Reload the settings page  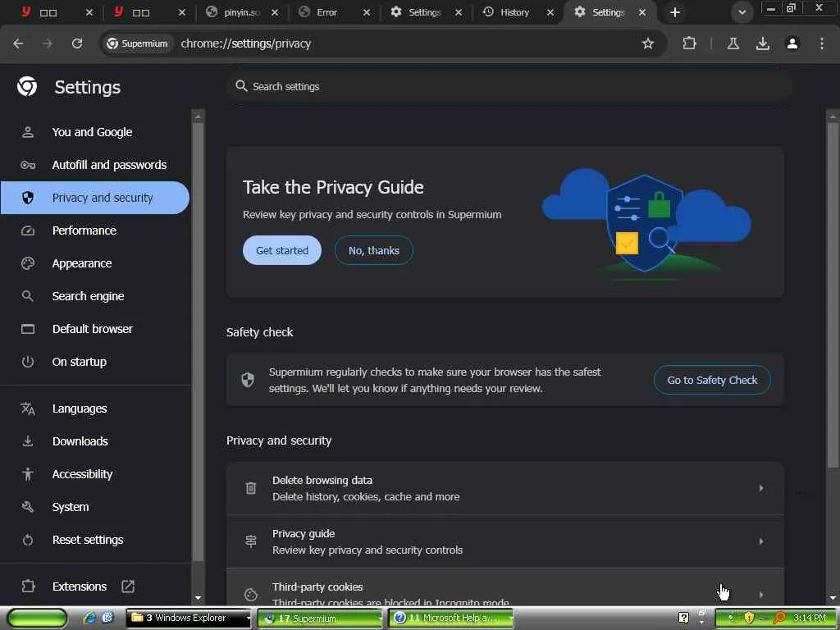point(77,43)
